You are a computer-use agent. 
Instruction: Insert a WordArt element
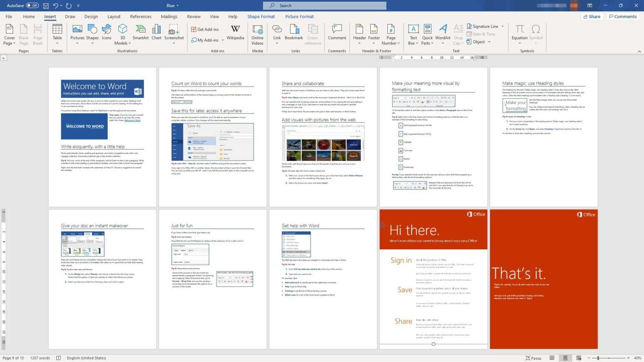tap(443, 34)
